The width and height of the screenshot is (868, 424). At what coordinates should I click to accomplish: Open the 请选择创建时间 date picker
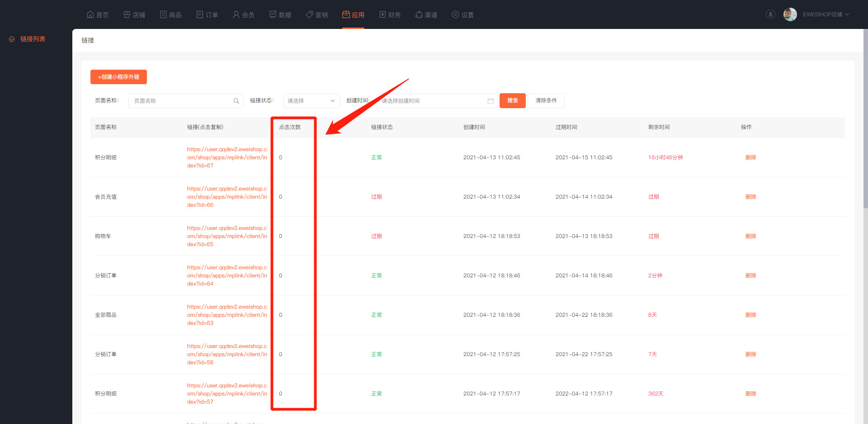pyautogui.click(x=432, y=101)
